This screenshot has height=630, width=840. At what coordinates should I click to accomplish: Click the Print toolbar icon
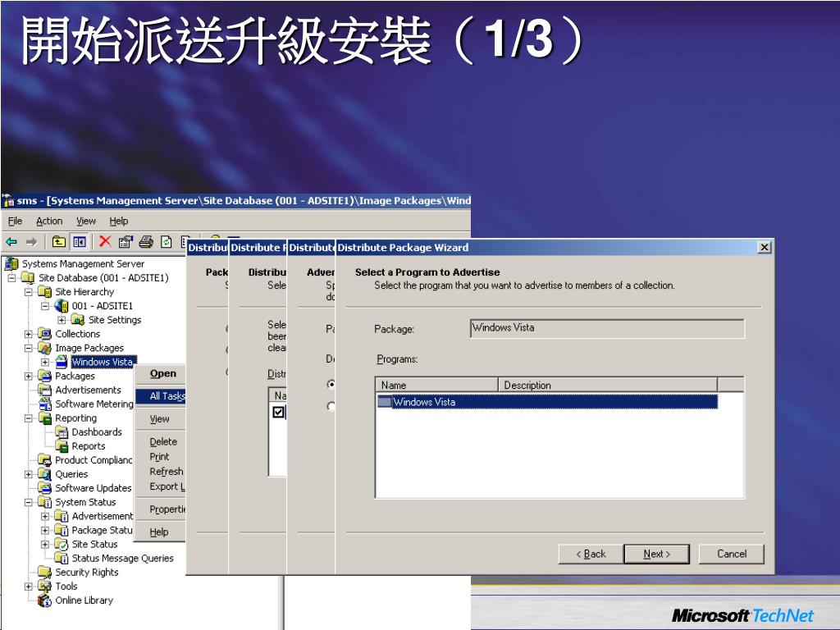point(146,242)
